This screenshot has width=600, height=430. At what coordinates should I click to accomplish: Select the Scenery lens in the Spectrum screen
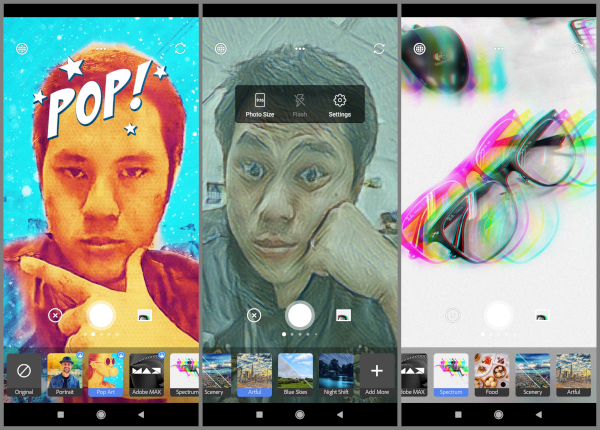pos(533,375)
